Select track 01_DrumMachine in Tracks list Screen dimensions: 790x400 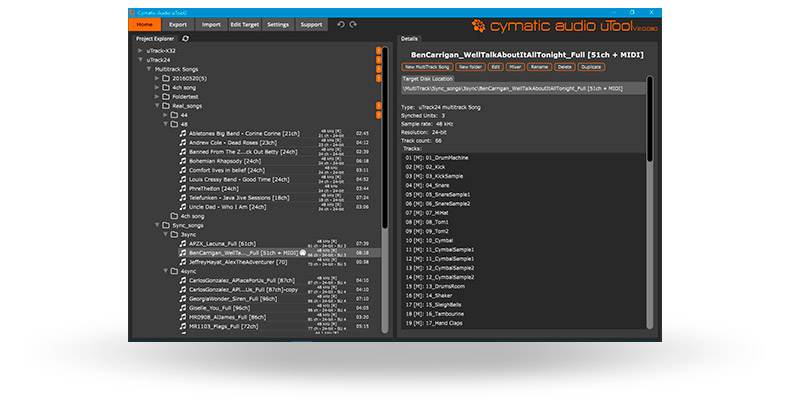[x=437, y=158]
